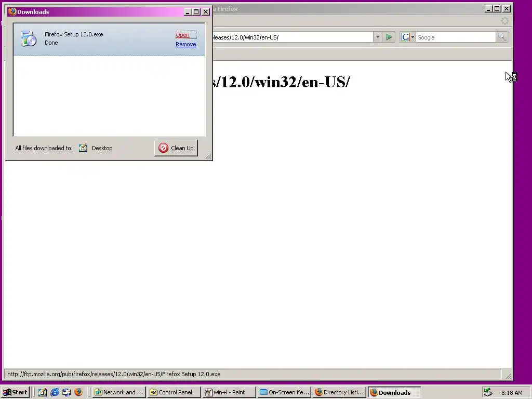
Task: Click the Clean Up button
Action: click(176, 148)
